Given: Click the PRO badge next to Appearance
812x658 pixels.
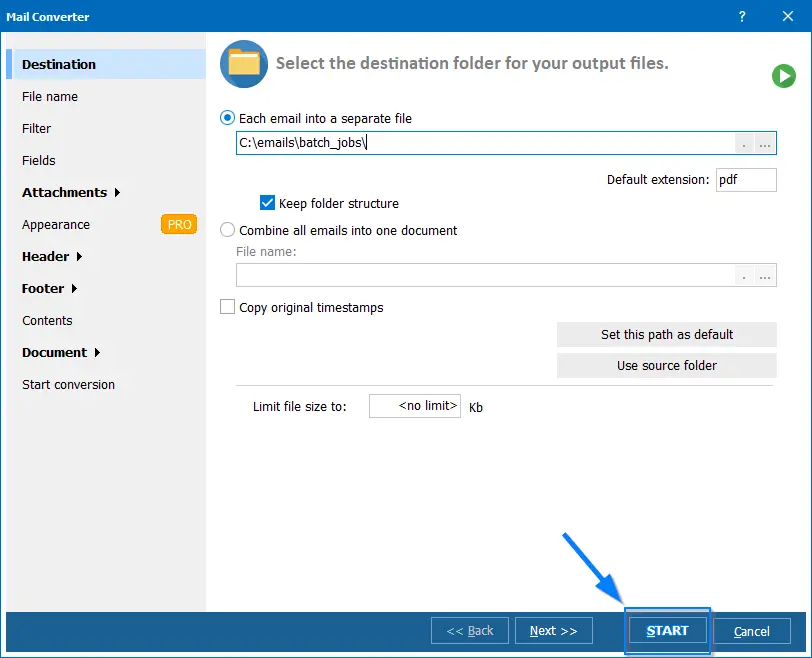Looking at the screenshot, I should 178,224.
